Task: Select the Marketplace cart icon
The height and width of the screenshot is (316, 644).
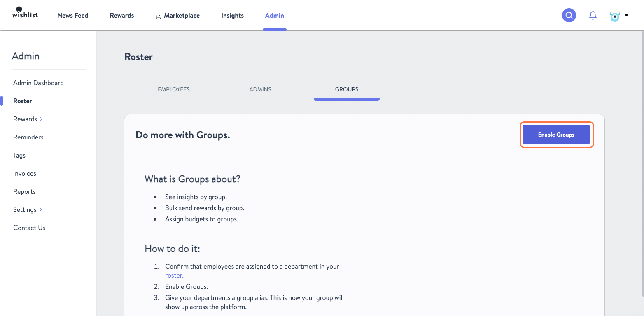Action: coord(158,15)
